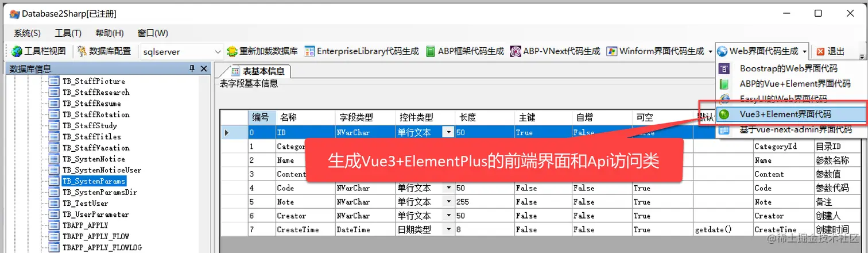The image size is (868, 253).
Task: Select TBAPP_APPLY_FLOW table in tree
Action: click(x=96, y=236)
